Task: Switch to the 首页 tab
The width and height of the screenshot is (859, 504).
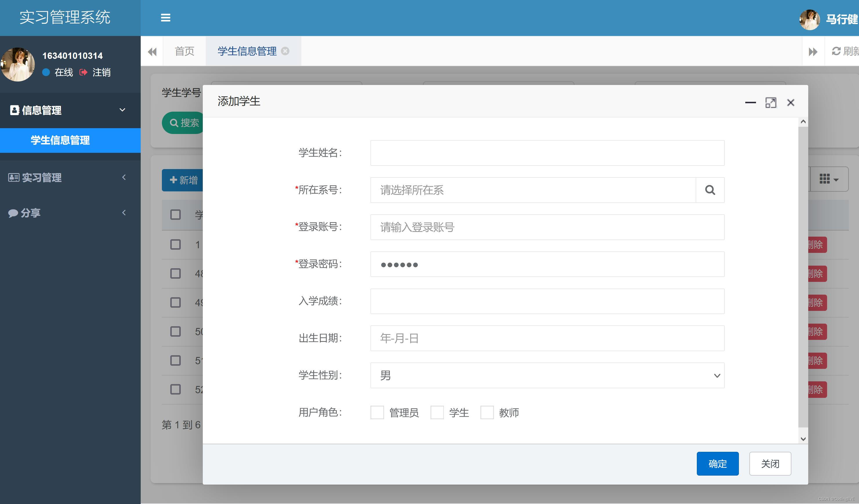Action: (185, 51)
